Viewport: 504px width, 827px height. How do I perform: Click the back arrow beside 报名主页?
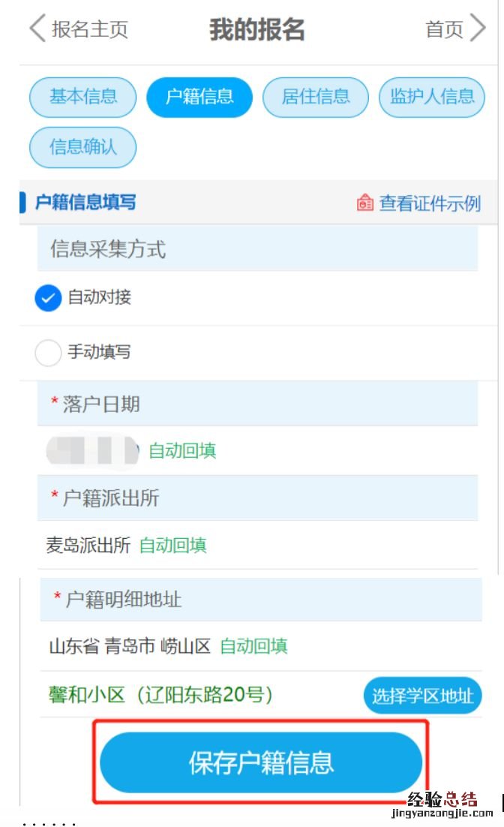37,29
